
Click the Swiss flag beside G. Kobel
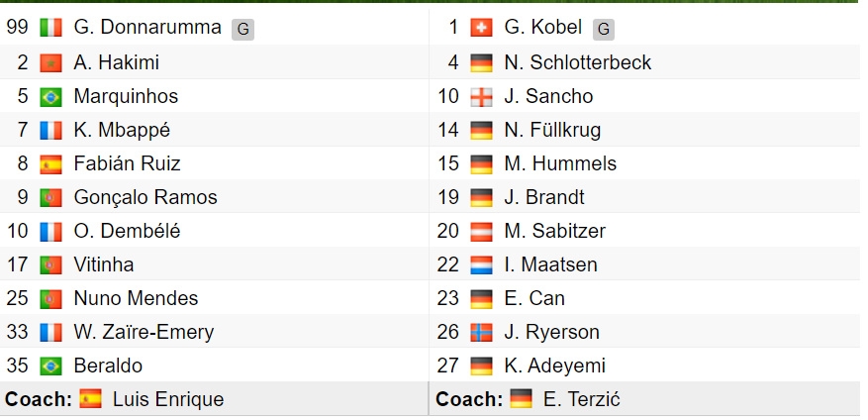(481, 28)
